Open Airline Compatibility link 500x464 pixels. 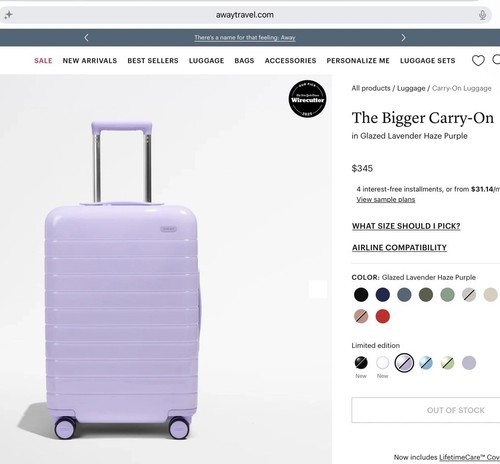[399, 248]
